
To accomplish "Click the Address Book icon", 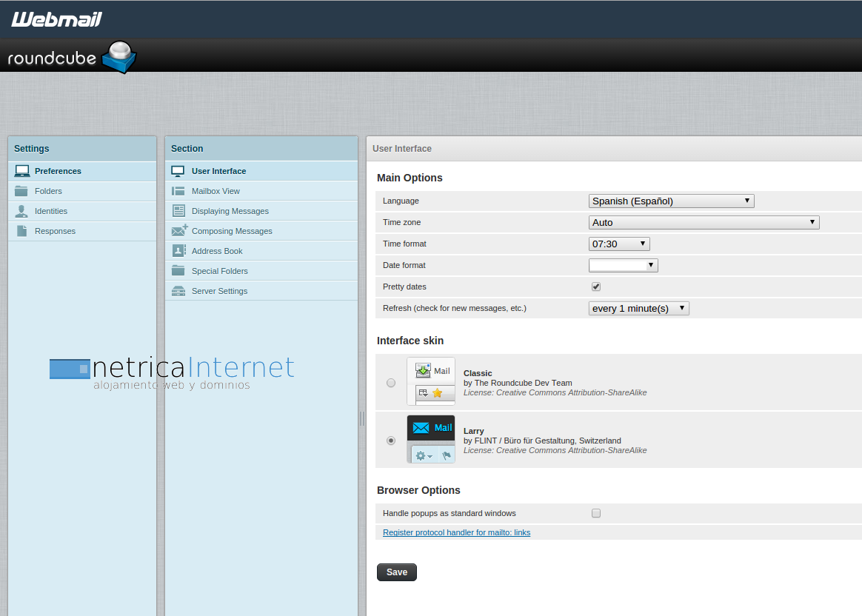I will tap(178, 251).
